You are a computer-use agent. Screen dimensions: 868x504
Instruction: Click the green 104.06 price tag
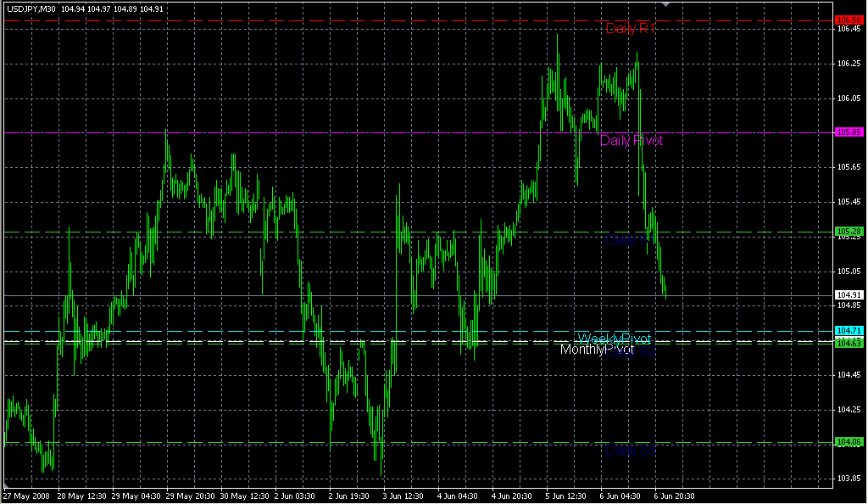click(849, 442)
